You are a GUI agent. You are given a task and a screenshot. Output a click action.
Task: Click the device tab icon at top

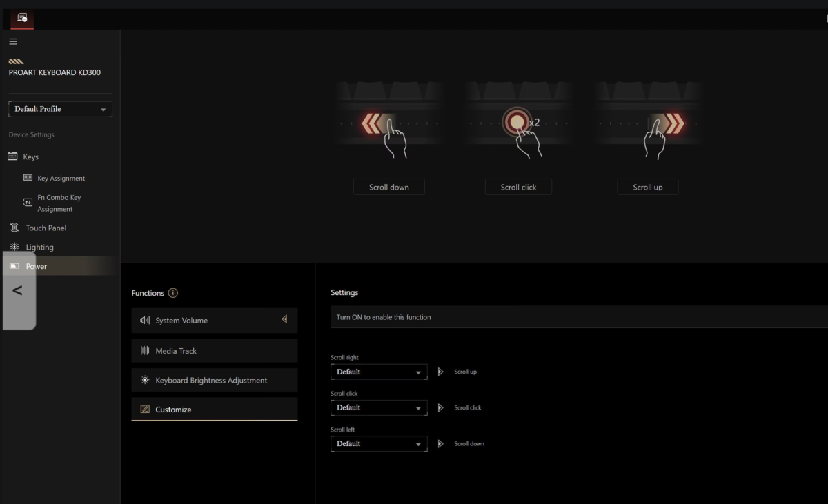click(x=22, y=18)
